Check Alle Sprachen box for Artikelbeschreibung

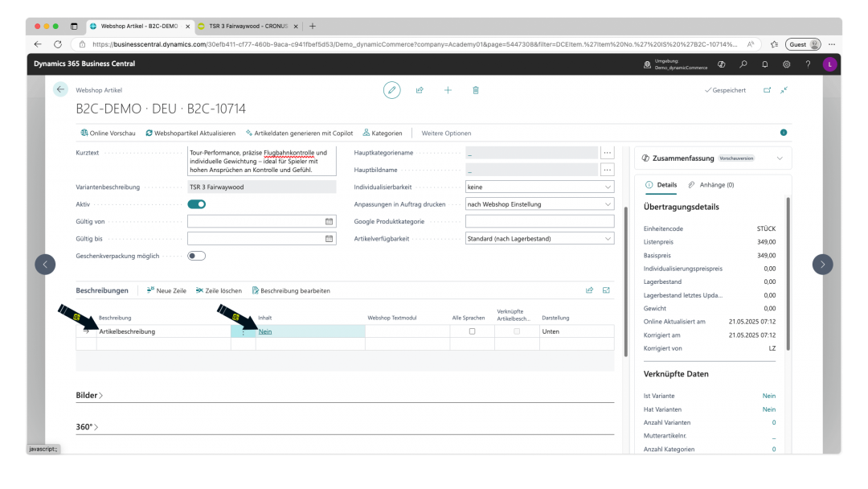click(473, 331)
